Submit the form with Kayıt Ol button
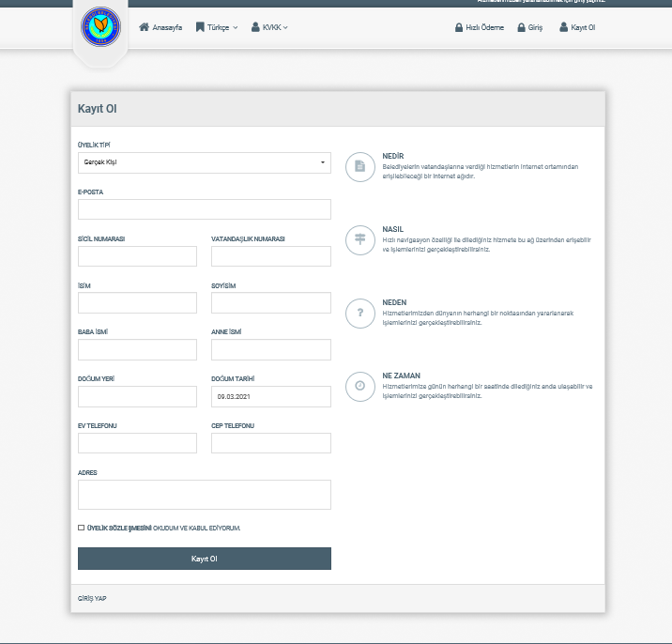The image size is (672, 644). click(x=205, y=559)
